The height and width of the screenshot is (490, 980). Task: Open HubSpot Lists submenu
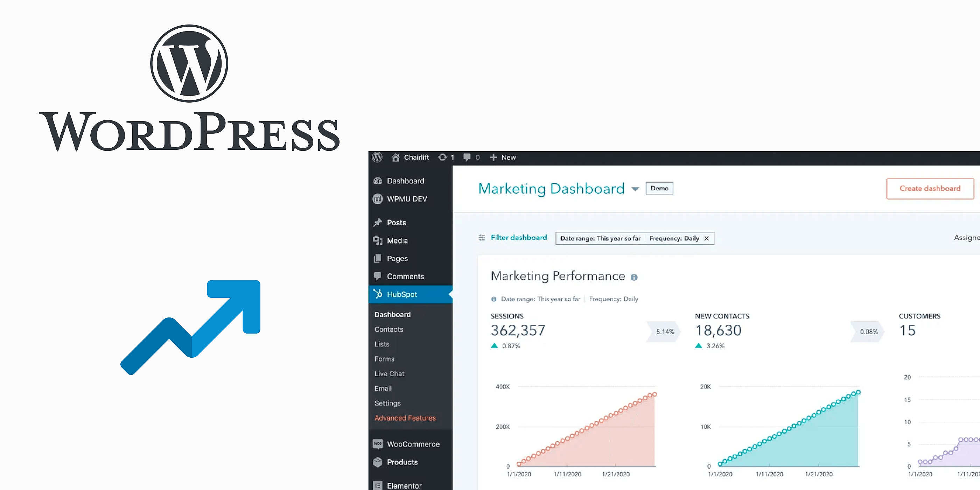[x=382, y=344]
